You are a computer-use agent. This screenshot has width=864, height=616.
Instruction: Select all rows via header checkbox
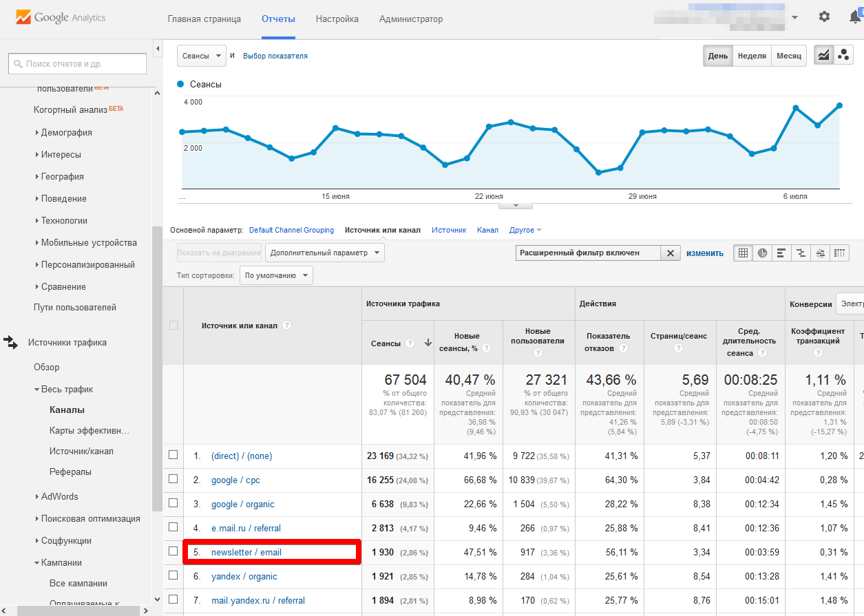173,325
